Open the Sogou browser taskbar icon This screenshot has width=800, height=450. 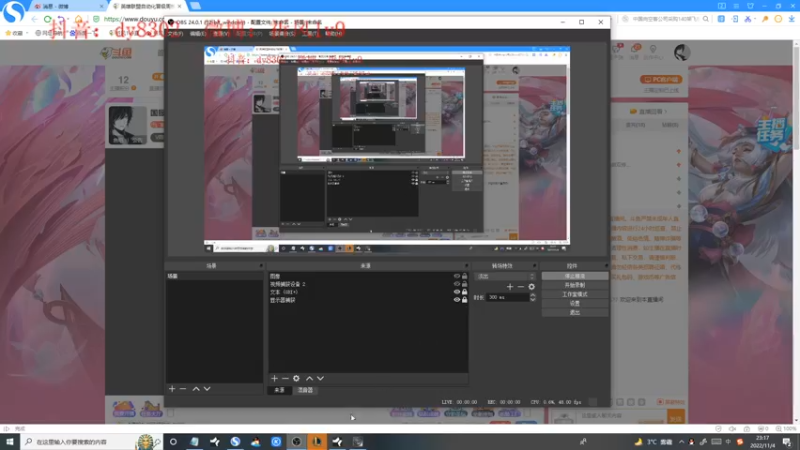tap(235, 442)
